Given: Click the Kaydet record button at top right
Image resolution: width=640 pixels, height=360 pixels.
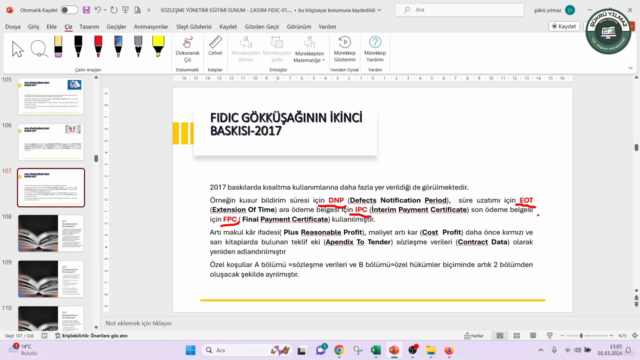Looking at the screenshot, I should 564,26.
